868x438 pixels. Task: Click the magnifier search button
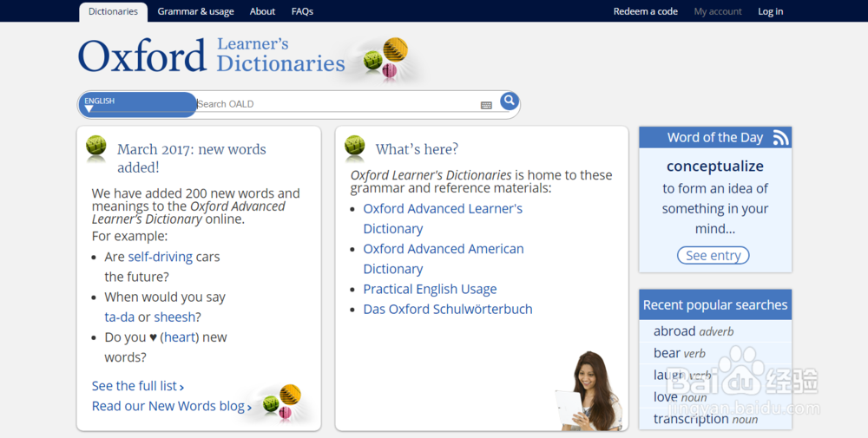(x=510, y=101)
